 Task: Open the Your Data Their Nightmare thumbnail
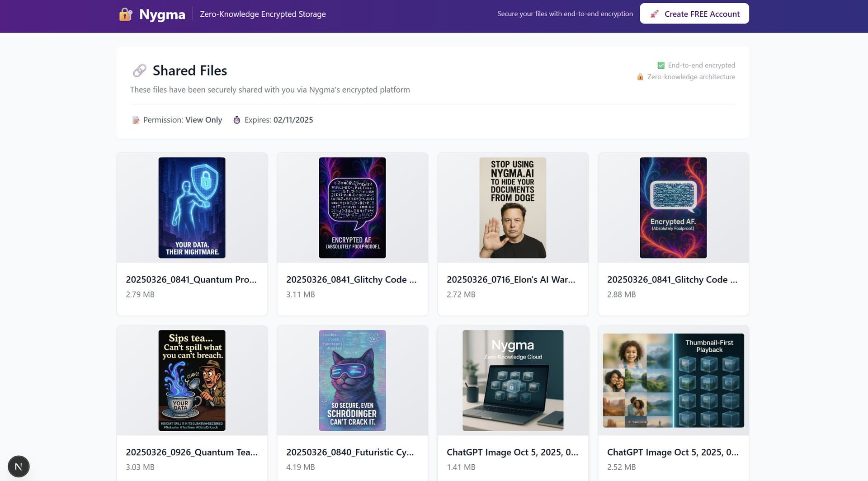192,208
